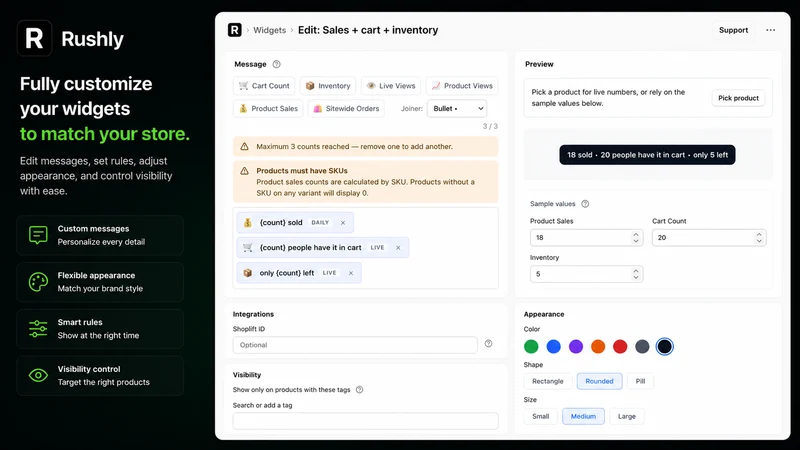
Task: Select the gray color swatch
Action: click(x=642, y=347)
